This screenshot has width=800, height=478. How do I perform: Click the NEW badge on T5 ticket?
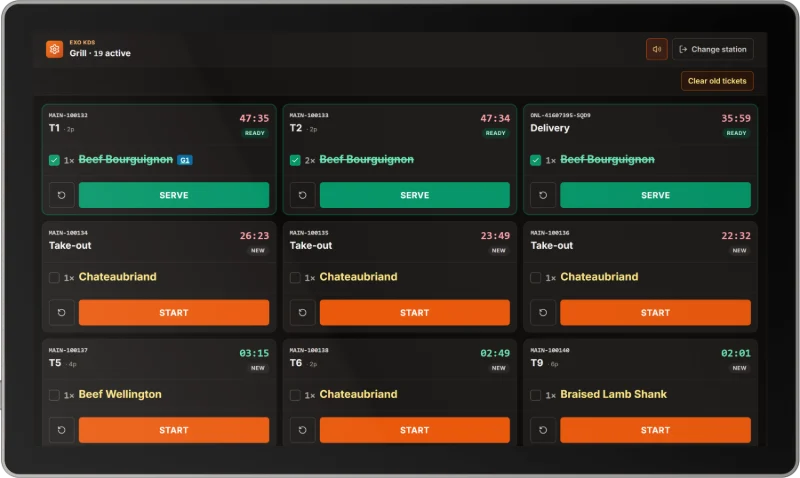tap(258, 368)
